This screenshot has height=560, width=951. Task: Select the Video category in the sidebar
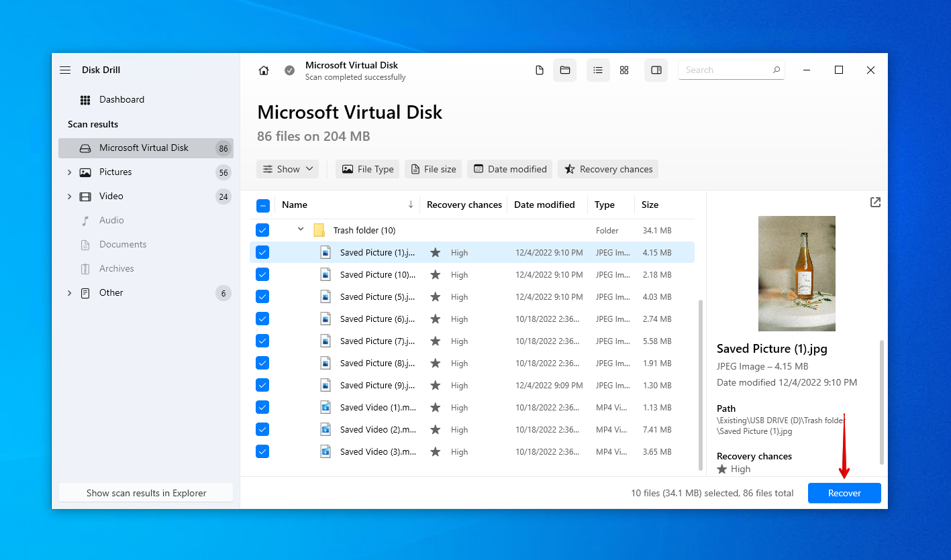click(111, 196)
